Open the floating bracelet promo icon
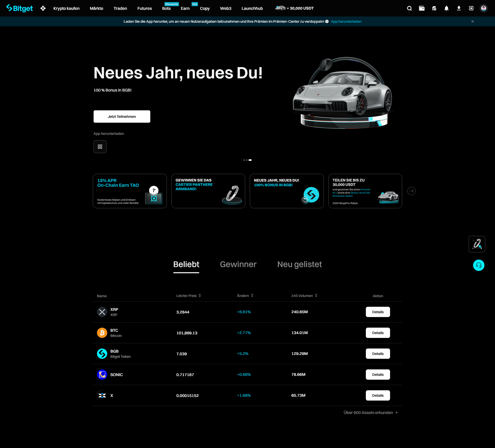495x448 pixels. 477,244
